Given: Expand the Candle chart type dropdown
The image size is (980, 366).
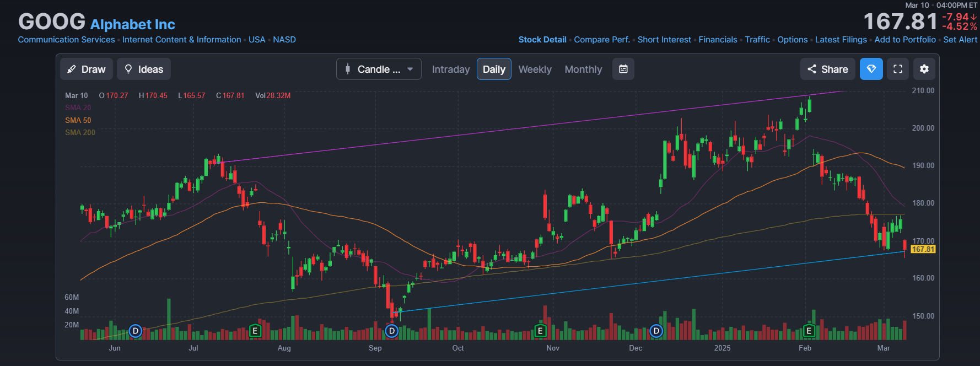Looking at the screenshot, I should (x=379, y=69).
